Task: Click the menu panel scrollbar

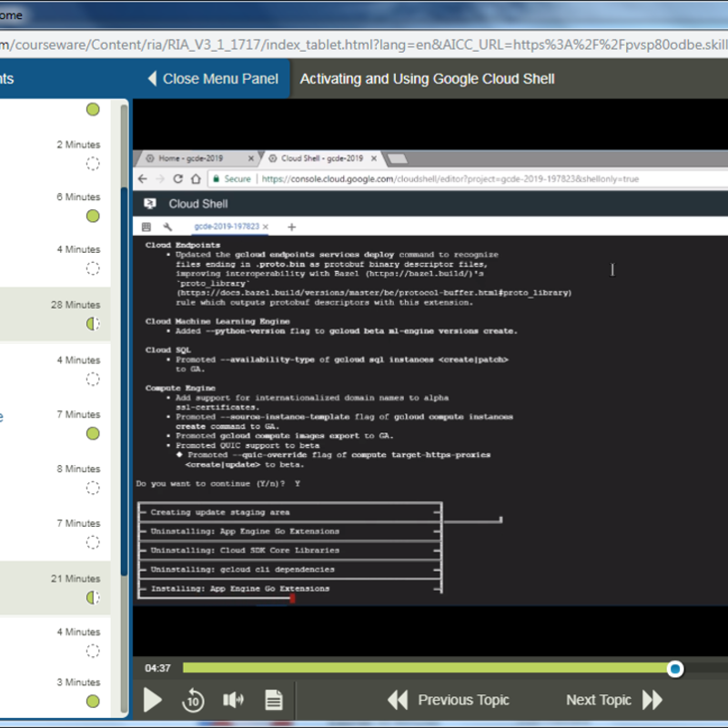Action: click(x=124, y=380)
